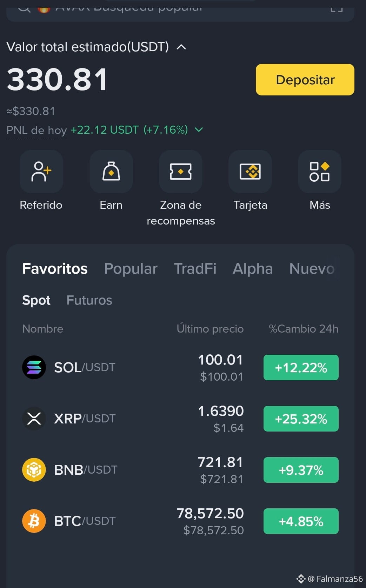
Task: Collapse the Valor total estimado chevron
Action: 181,47
